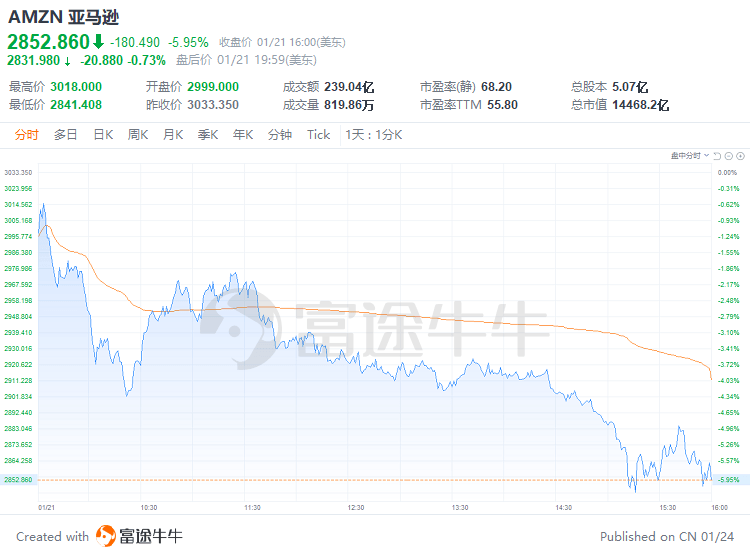Click the 成交量 value 819.86万

349,105
